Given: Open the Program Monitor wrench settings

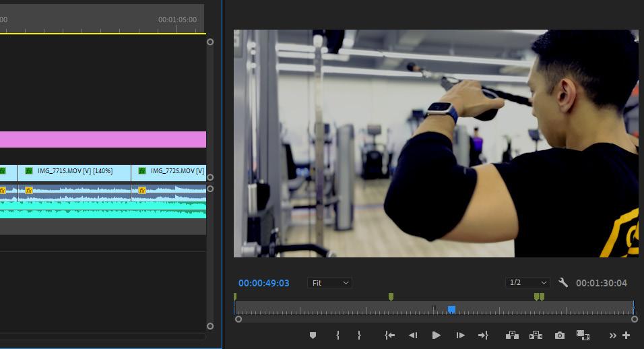Looking at the screenshot, I should (563, 282).
